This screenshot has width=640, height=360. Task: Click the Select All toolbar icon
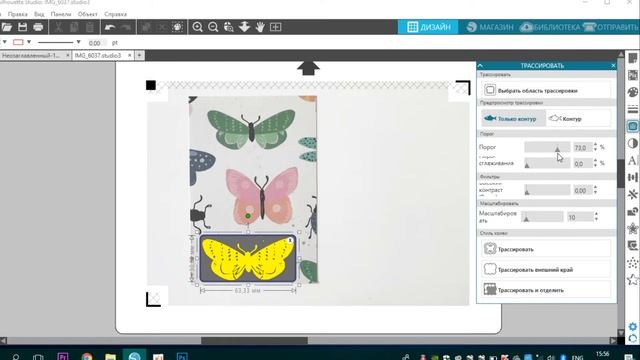coord(177,27)
